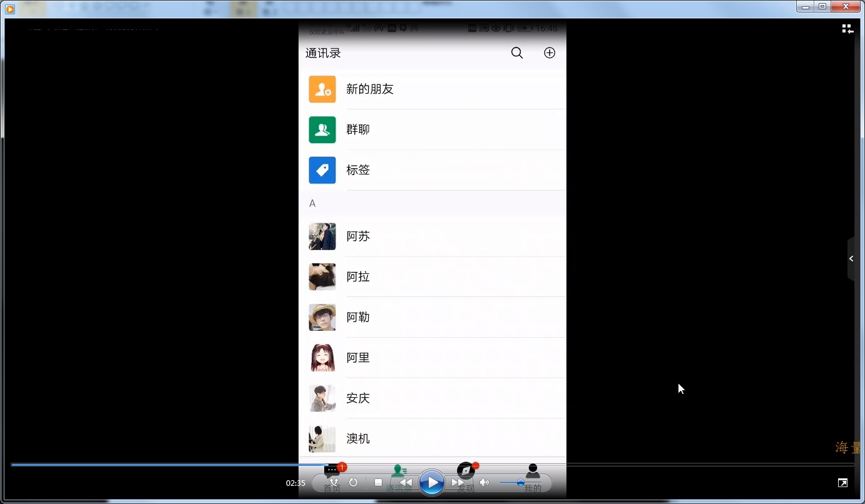Screen dimensions: 865x504
Task: Tap chat bubble tab with badge 1
Action: coord(332,470)
